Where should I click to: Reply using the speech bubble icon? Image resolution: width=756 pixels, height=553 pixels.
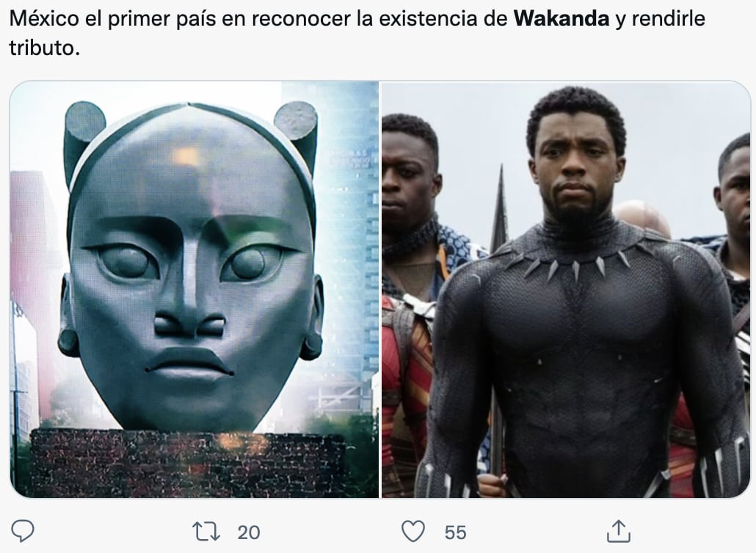(x=23, y=531)
